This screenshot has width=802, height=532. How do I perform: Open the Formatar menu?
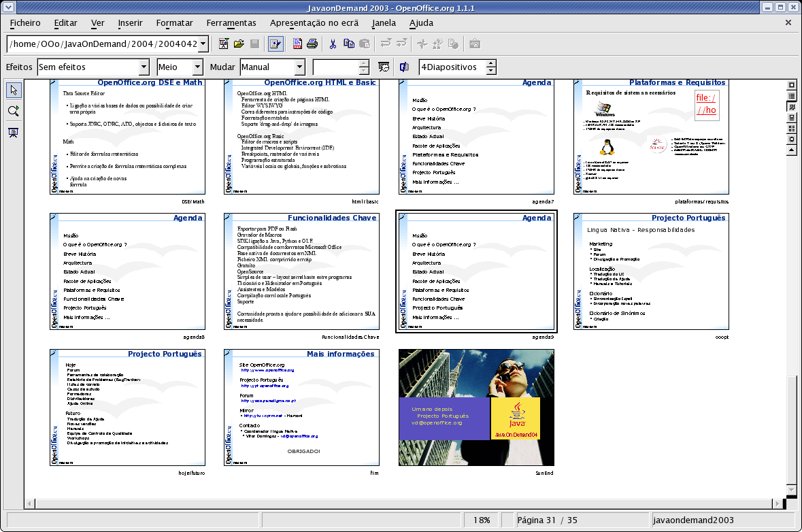pyautogui.click(x=174, y=22)
